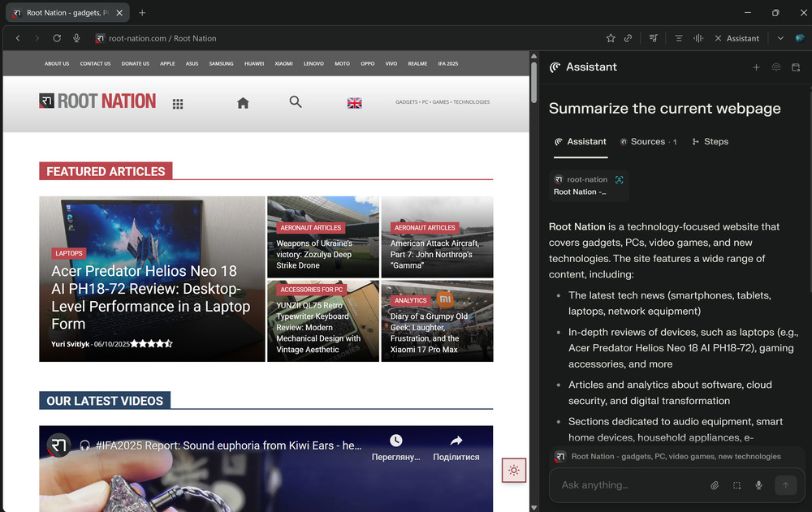
Task: Open the ABOUT US menu item
Action: point(57,63)
